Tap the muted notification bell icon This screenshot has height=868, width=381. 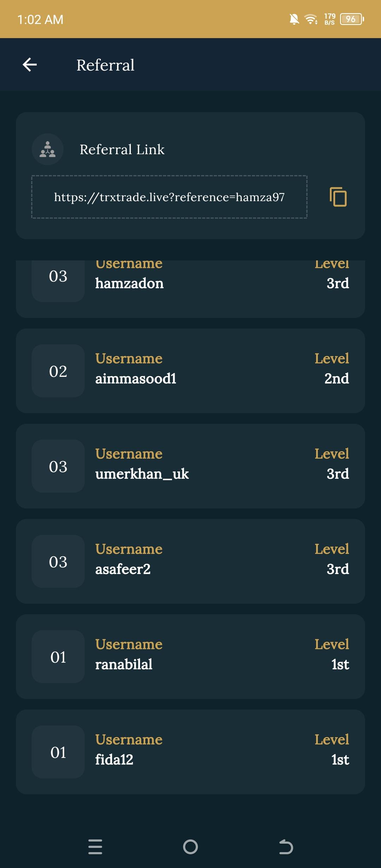pos(294,19)
